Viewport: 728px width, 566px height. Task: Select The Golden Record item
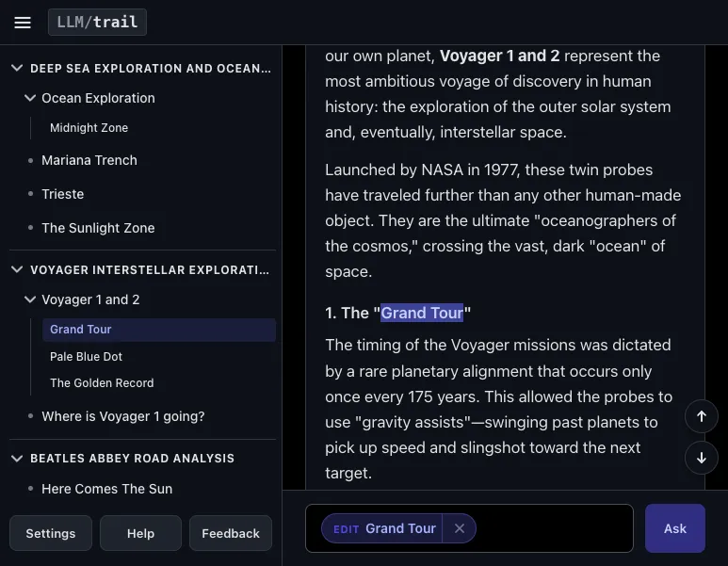point(102,383)
